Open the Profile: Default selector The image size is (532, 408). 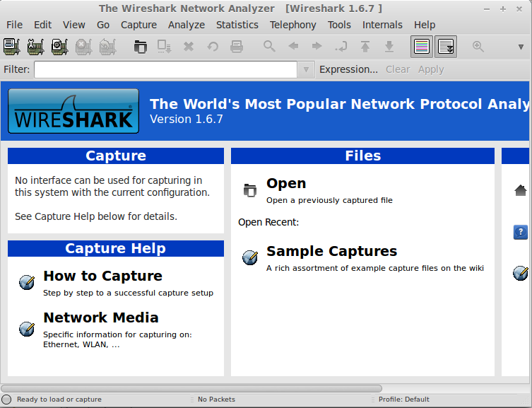403,400
